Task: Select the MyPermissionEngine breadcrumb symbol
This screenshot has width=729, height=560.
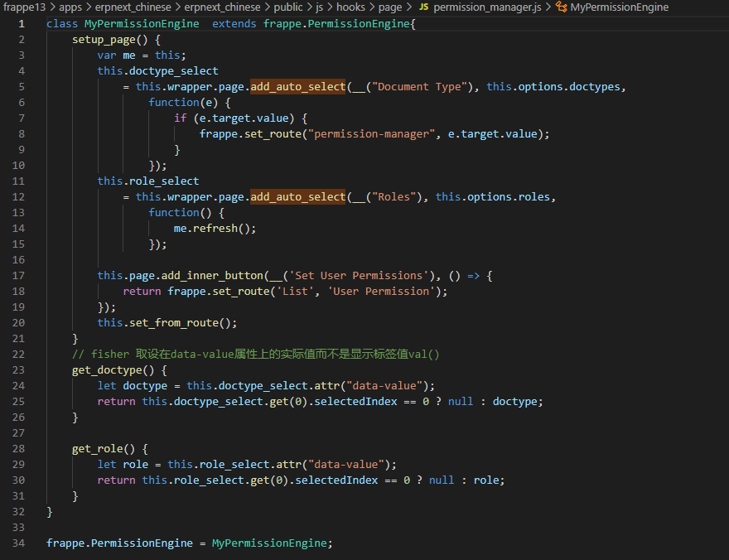Action: tap(620, 7)
